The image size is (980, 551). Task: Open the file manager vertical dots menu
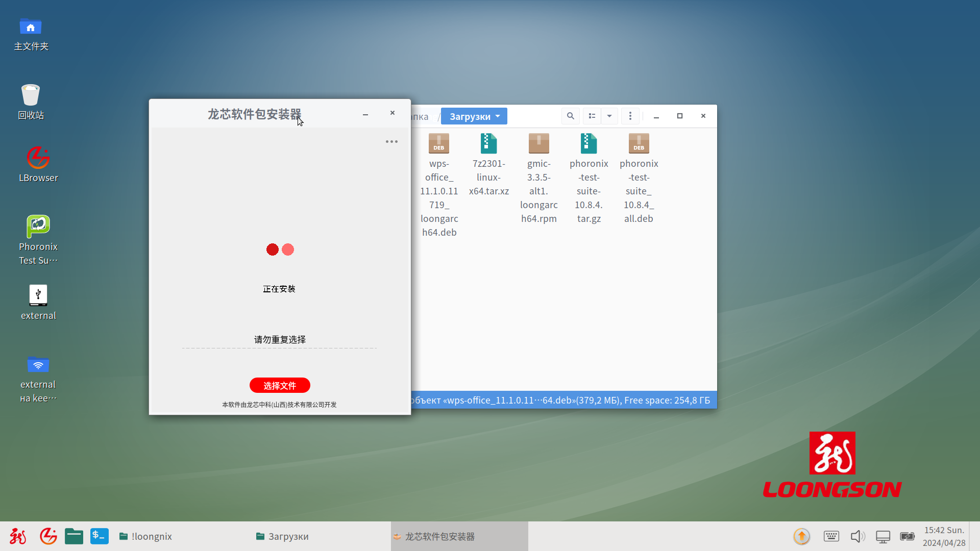630,116
